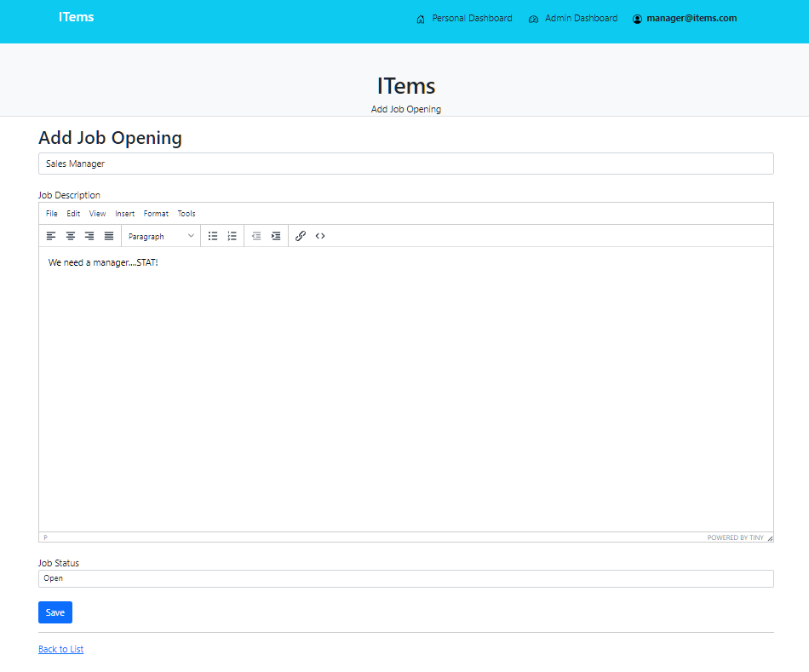Open the editor File menu
The image size is (809, 672).
(52, 214)
